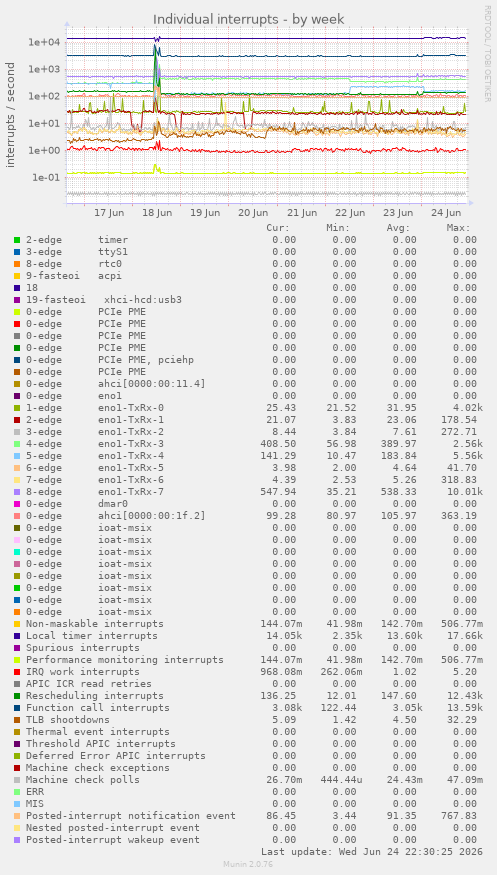This screenshot has width=497, height=875.
Task: Click the 24 Jun date label
Action: (446, 213)
